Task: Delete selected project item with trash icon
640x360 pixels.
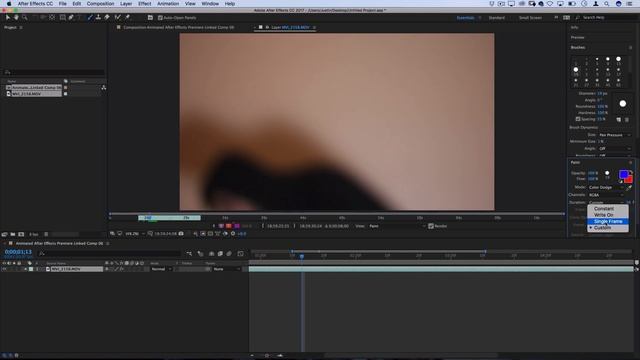Action: 46,234
